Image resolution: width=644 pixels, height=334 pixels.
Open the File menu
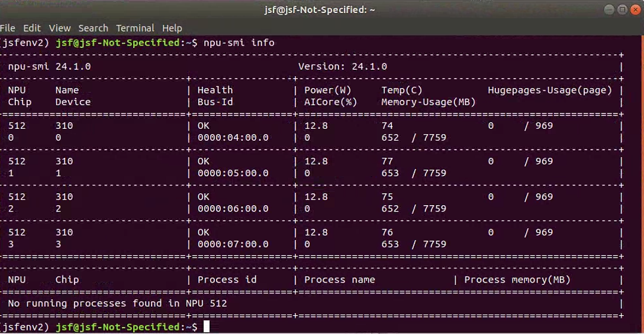click(7, 28)
